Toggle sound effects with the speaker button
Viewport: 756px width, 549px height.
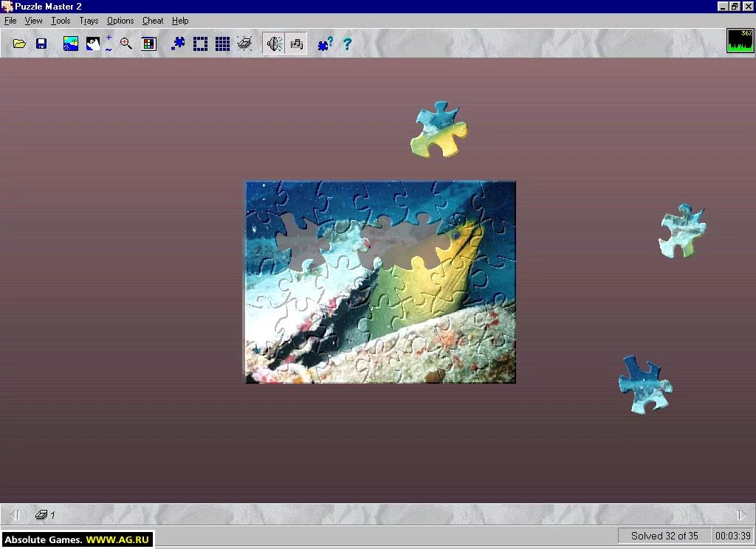(274, 44)
